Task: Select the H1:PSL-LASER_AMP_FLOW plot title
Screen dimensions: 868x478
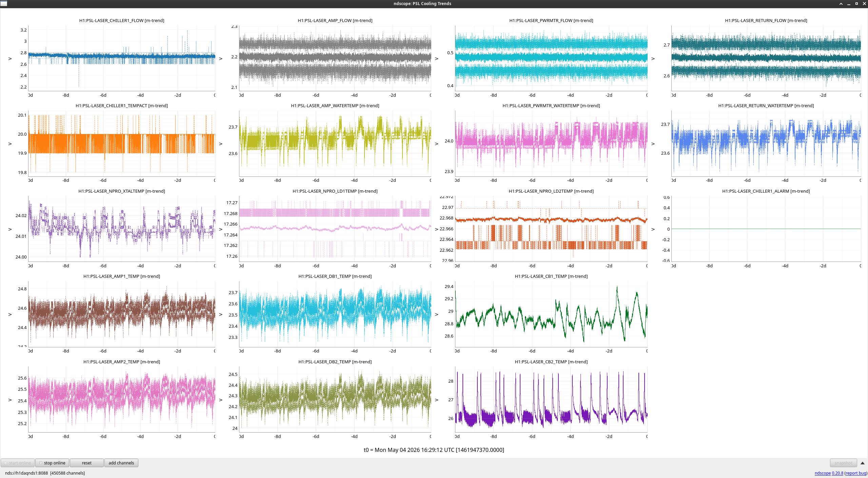Action: (335, 20)
